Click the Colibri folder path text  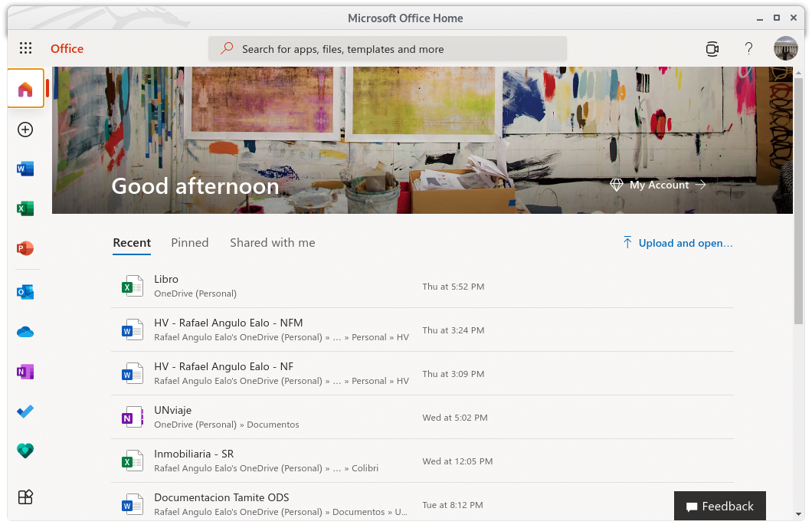(x=365, y=468)
